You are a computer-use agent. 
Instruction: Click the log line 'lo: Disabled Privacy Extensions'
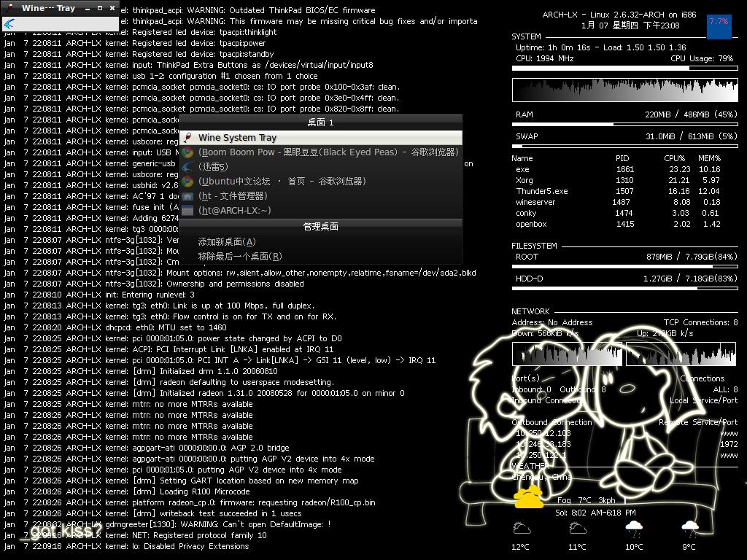[190, 547]
